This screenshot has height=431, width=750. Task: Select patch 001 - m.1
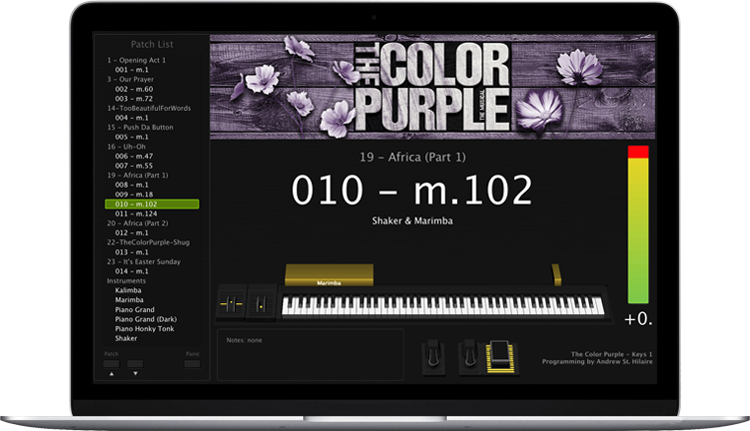click(132, 70)
